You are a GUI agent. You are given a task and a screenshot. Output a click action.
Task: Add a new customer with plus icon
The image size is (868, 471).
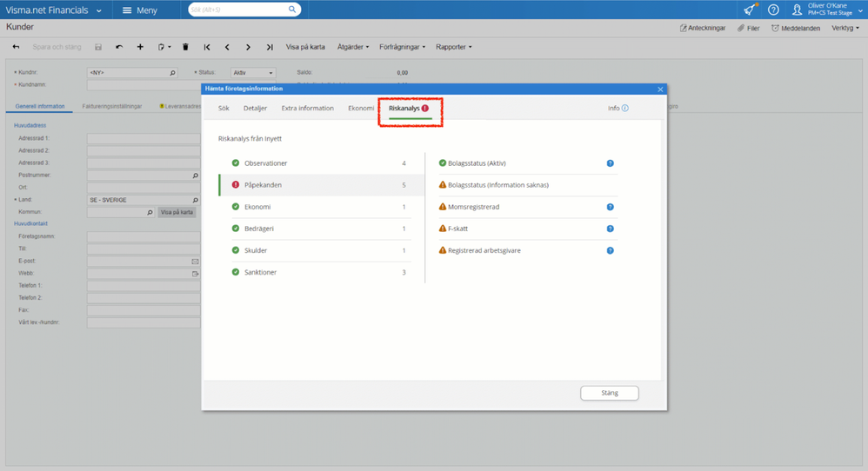[x=140, y=47]
